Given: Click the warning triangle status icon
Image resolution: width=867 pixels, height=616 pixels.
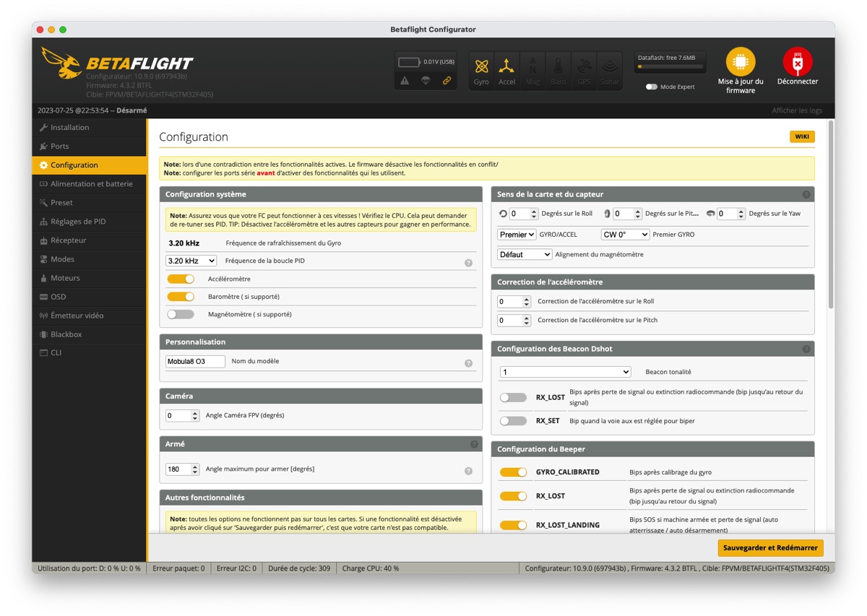Looking at the screenshot, I should [405, 81].
